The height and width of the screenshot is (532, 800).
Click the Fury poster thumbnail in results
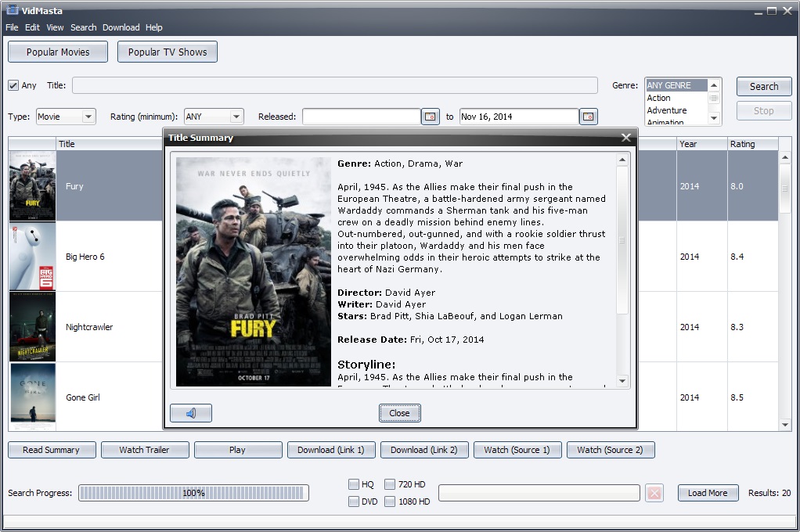pos(32,186)
